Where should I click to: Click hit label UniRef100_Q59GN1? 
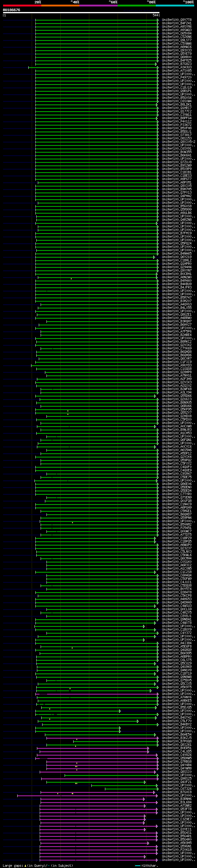tap(176, 847)
